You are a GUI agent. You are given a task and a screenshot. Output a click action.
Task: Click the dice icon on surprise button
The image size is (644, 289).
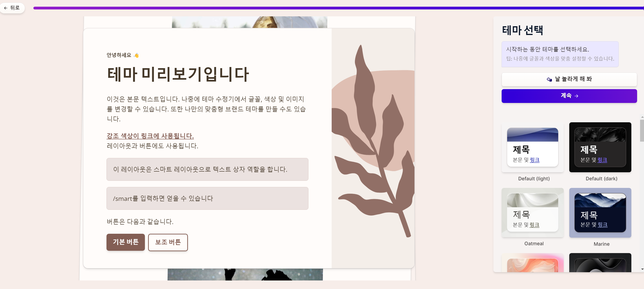pyautogui.click(x=549, y=79)
